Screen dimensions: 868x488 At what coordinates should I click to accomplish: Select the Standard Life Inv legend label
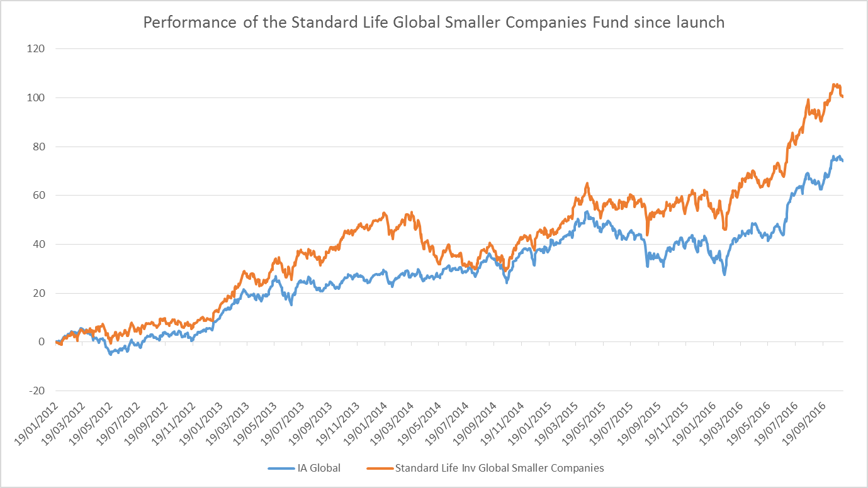coord(499,468)
